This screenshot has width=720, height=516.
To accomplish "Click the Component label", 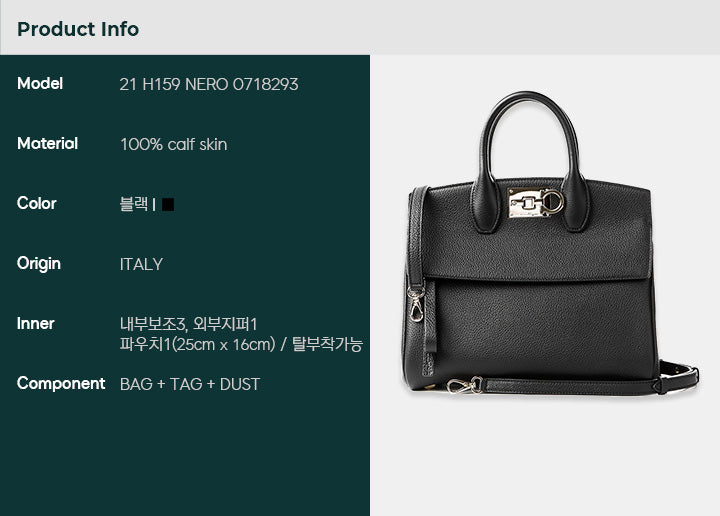I will pos(61,384).
